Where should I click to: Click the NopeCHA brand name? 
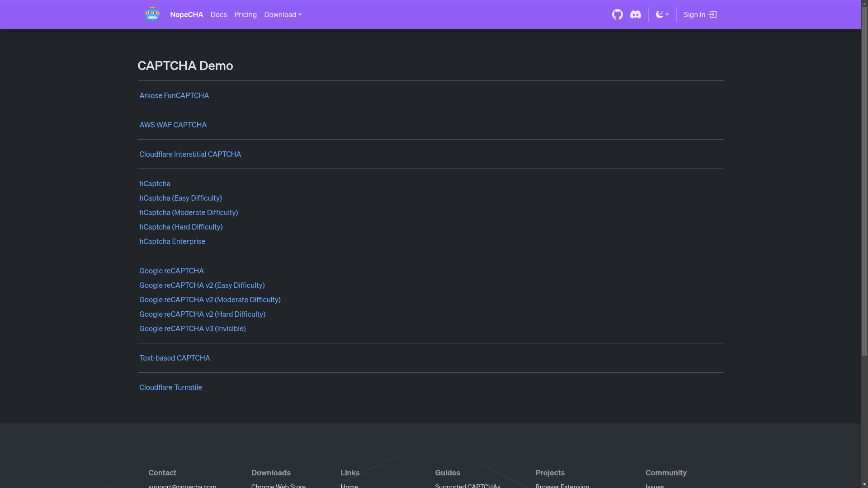(186, 14)
